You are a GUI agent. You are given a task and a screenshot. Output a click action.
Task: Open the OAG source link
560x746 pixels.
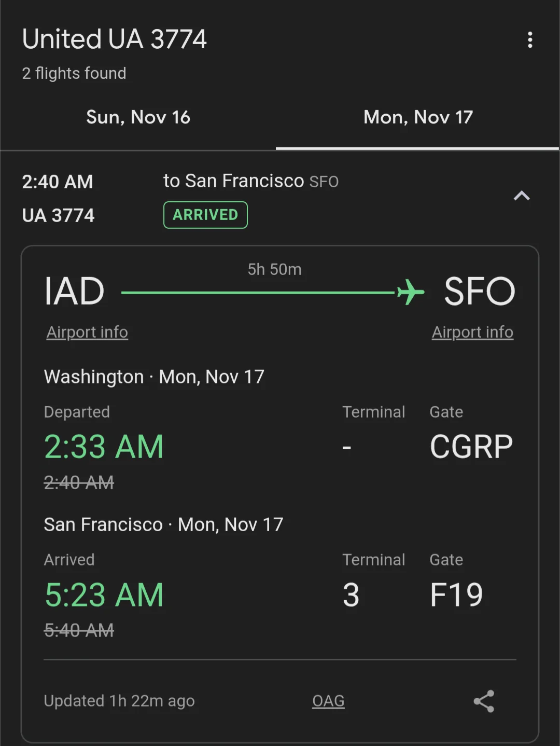point(328,701)
